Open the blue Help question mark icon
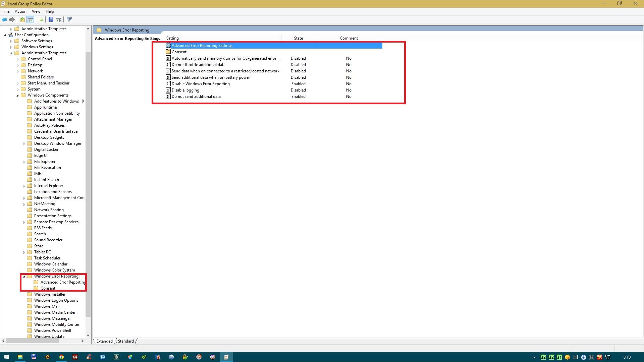Viewport: 644px width, 362px height. [51, 20]
